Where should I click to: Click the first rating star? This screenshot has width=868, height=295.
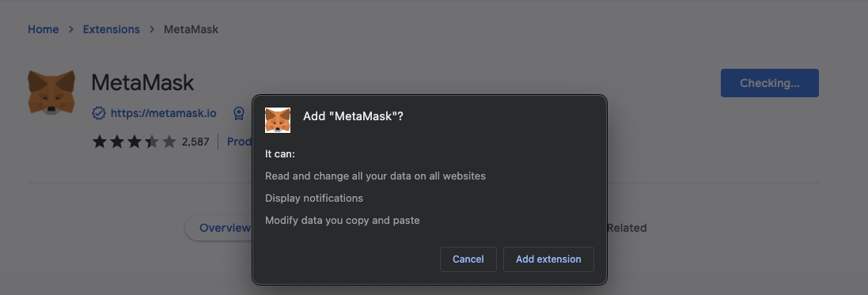pos(100,142)
